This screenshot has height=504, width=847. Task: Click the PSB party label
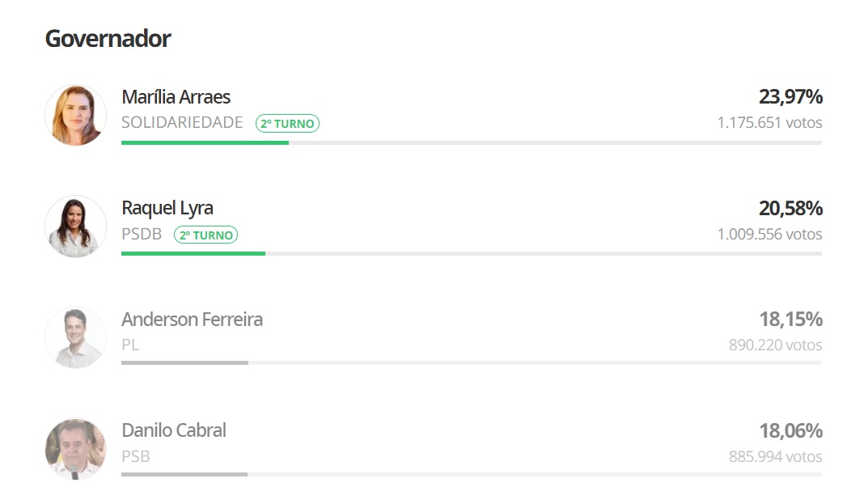tap(135, 456)
